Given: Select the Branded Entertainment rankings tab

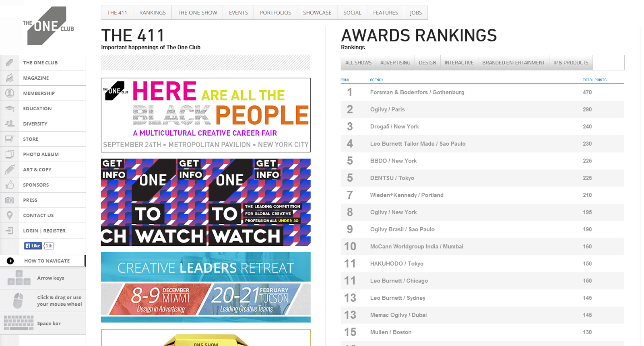Looking at the screenshot, I should (514, 63).
